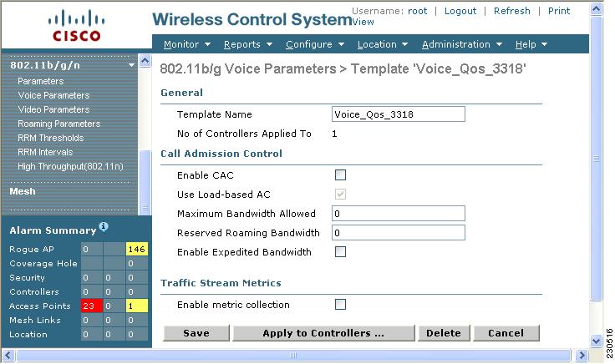The height and width of the screenshot is (364, 615).
Task: Open Video Parameters in the sidebar
Action: click(53, 109)
